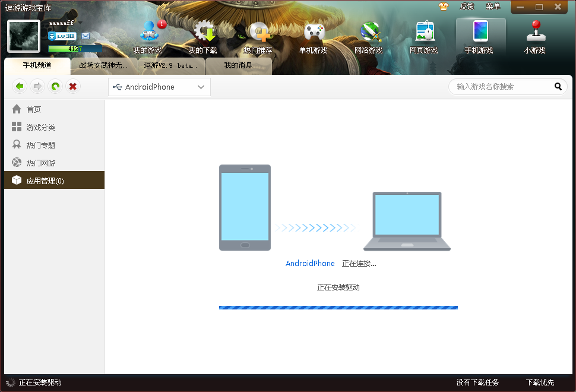The width and height of the screenshot is (576, 392).
Task: Click the driver installation progress bar
Action: [x=338, y=308]
